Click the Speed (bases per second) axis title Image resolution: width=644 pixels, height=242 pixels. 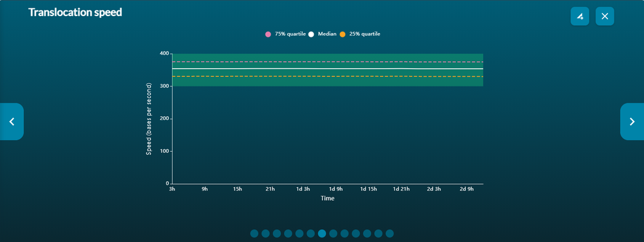click(149, 119)
